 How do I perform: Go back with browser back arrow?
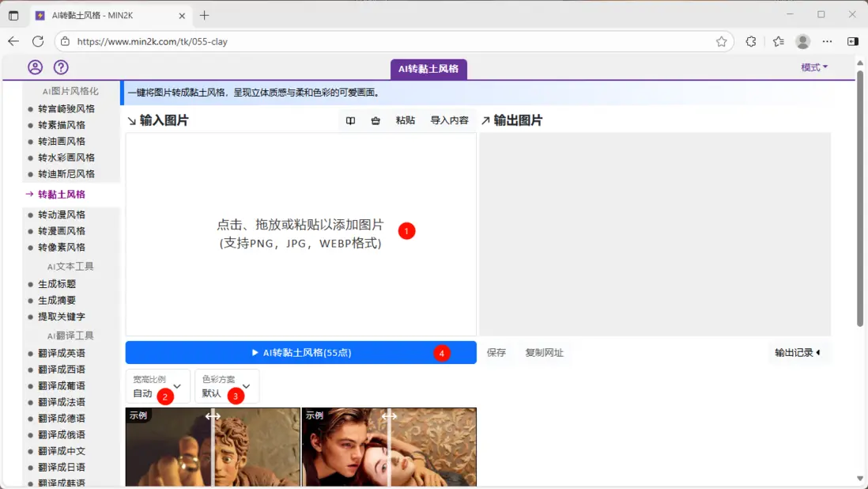point(14,41)
